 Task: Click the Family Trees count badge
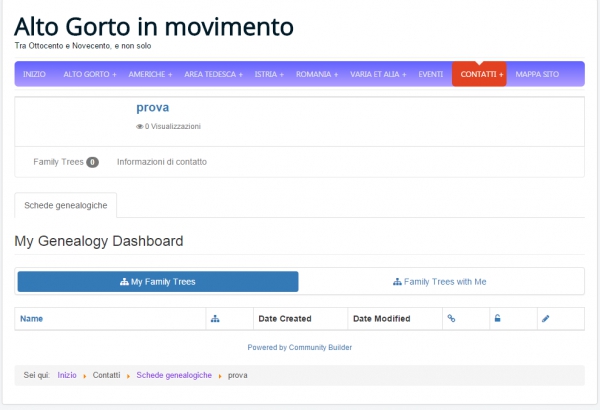[x=92, y=162]
